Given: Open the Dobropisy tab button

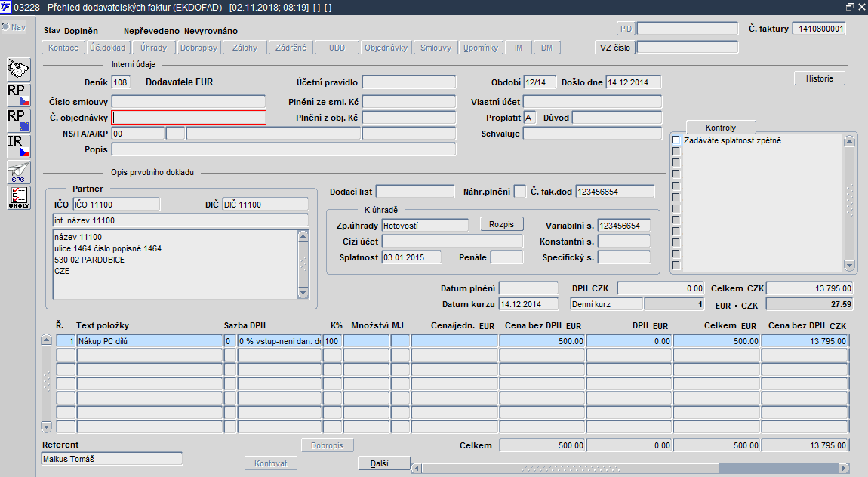Looking at the screenshot, I should [x=199, y=48].
